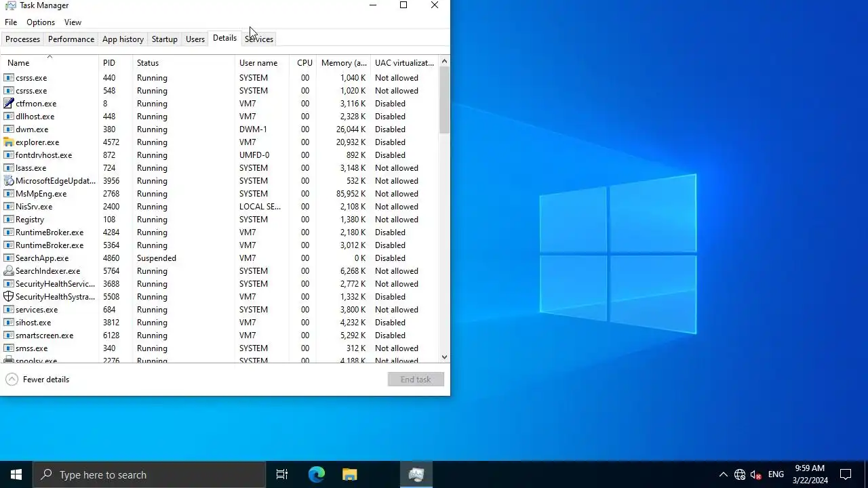
Task: Click the Task Manager taskbar button
Action: 416,474
